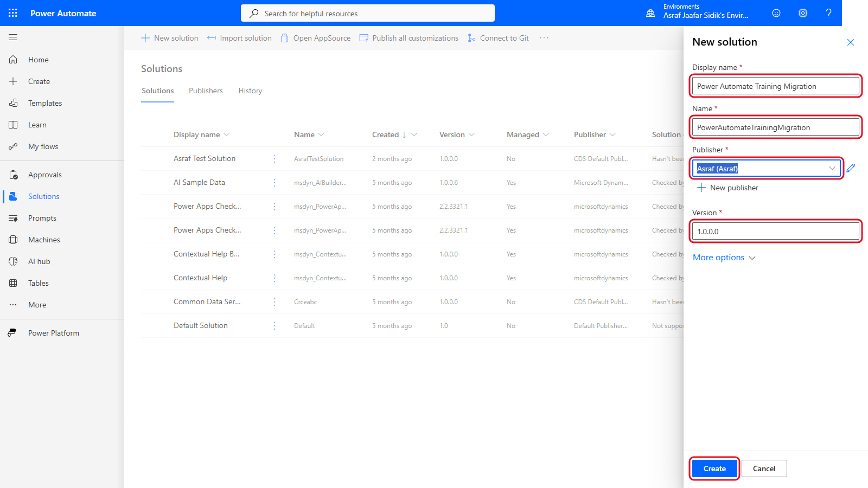Open the Help question mark icon

[x=828, y=13]
